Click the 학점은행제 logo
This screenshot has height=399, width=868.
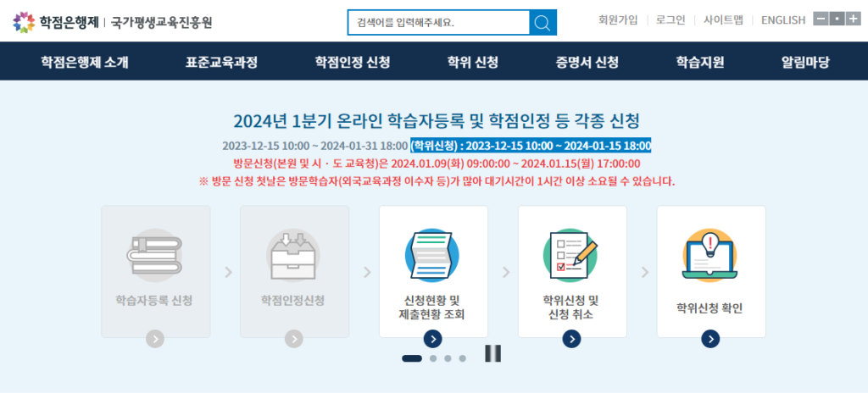pos(56,21)
